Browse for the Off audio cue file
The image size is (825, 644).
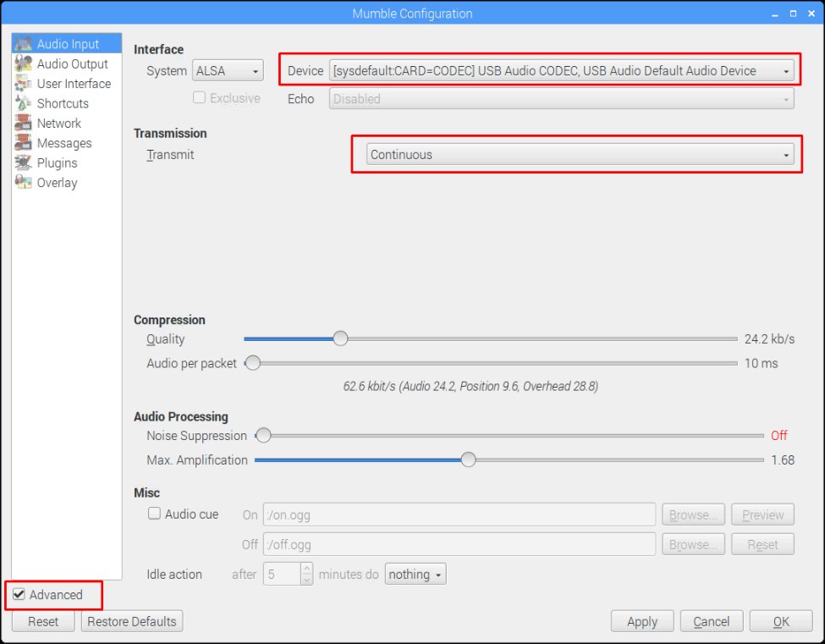(x=694, y=544)
